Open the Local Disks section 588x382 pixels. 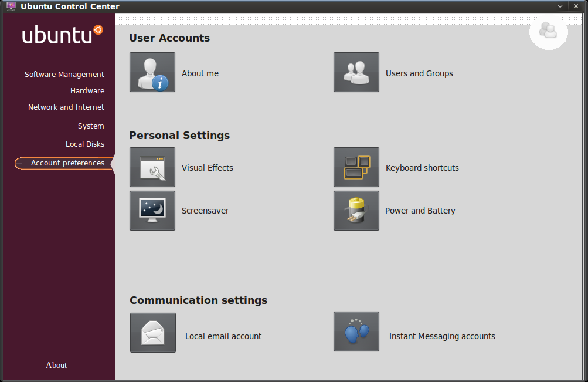(85, 144)
